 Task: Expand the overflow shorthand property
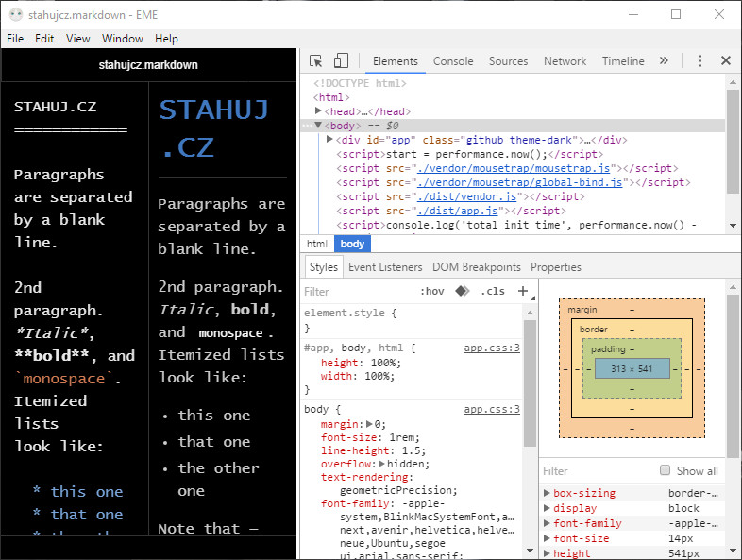(x=381, y=464)
